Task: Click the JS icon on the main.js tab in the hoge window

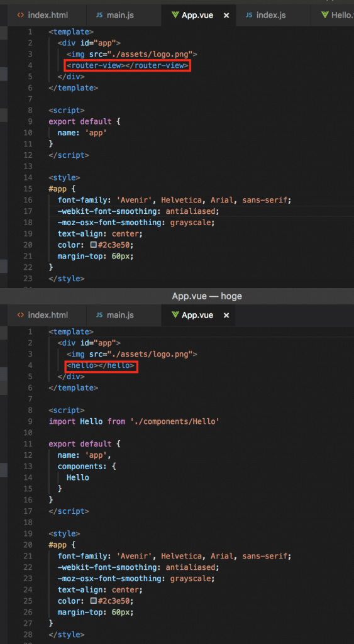Action: pos(99,315)
